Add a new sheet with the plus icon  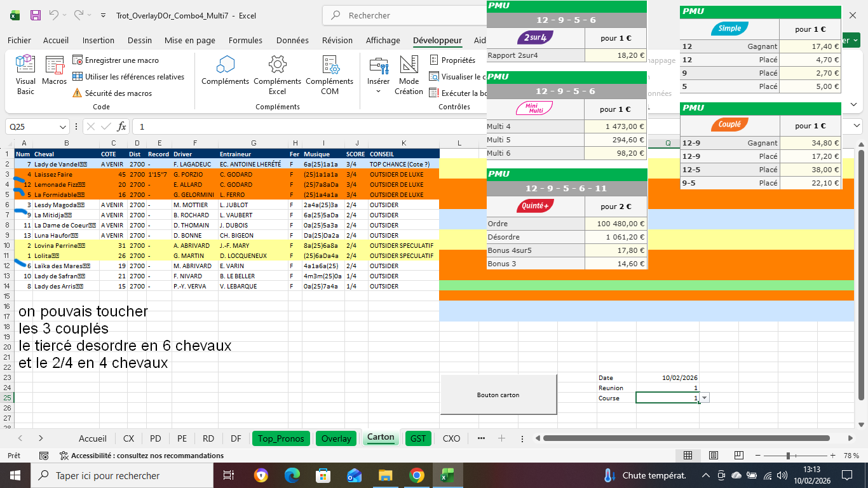[x=501, y=438]
